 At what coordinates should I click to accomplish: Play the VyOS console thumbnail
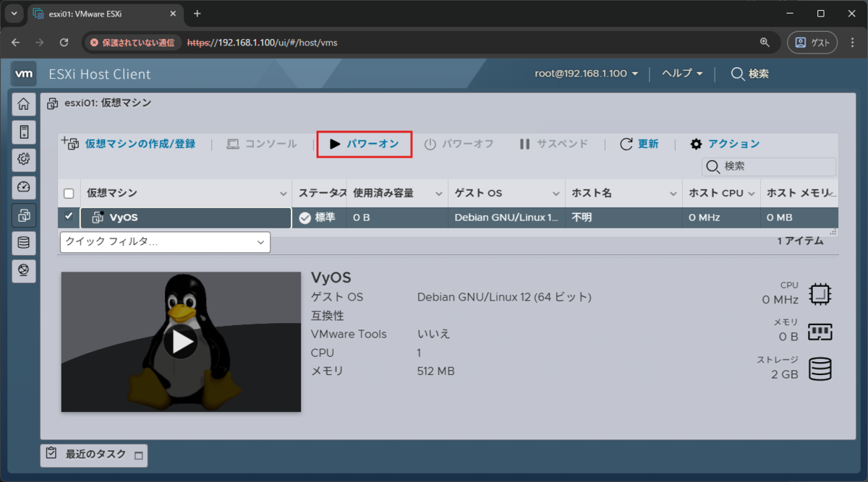coord(181,342)
